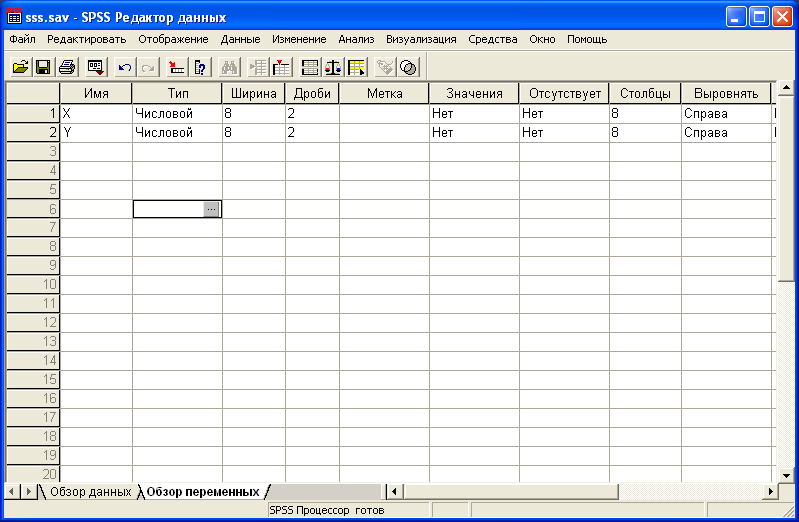Select row header 1
Screen dimensions: 799x522
33,113
